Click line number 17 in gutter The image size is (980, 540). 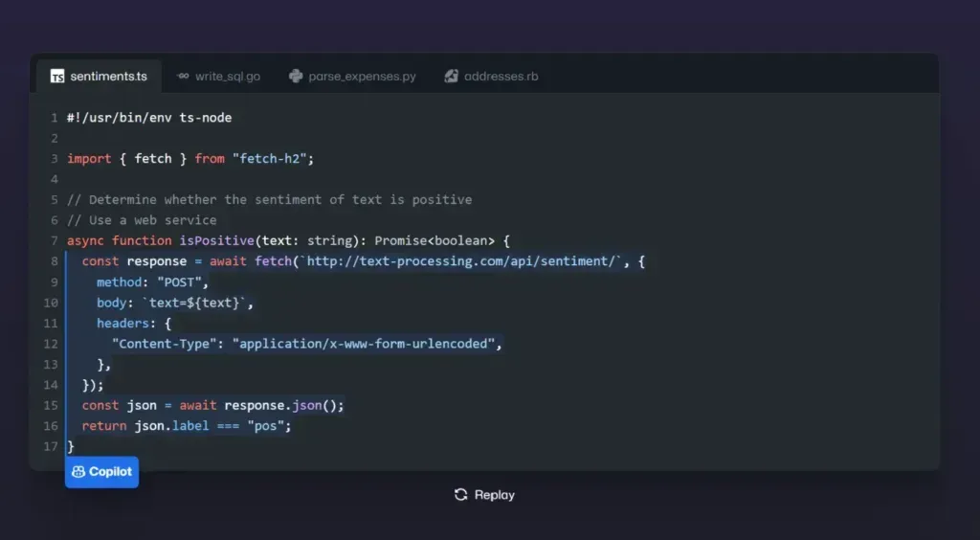pos(51,446)
